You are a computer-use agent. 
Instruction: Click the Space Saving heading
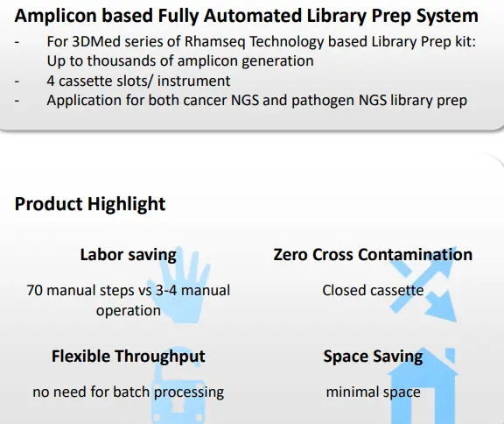pyautogui.click(x=373, y=357)
